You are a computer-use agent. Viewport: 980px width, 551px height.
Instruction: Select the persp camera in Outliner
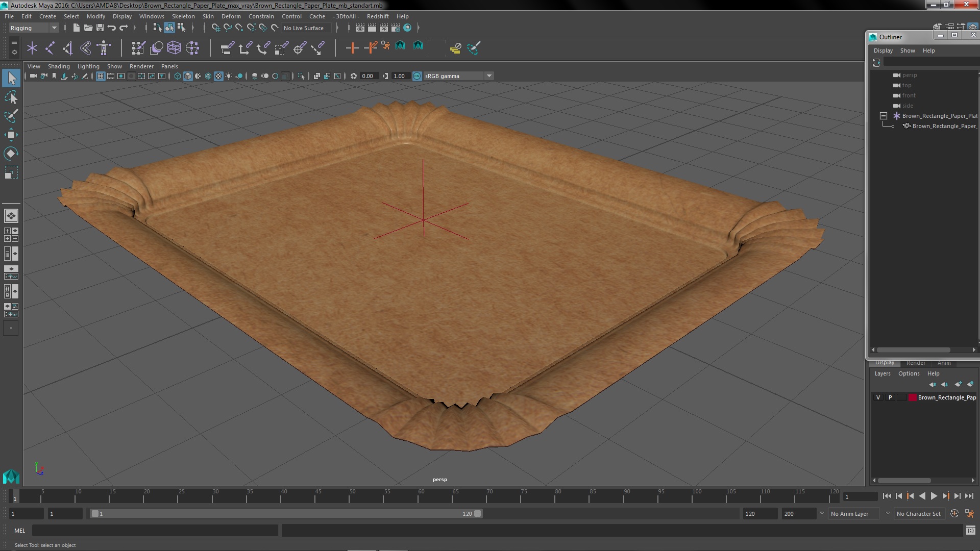(x=909, y=75)
